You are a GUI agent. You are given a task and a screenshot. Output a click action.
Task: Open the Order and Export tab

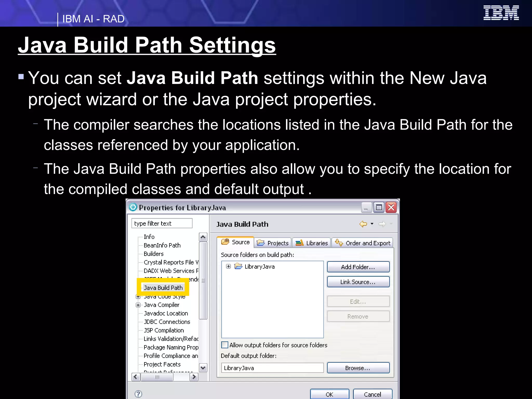[x=362, y=243]
